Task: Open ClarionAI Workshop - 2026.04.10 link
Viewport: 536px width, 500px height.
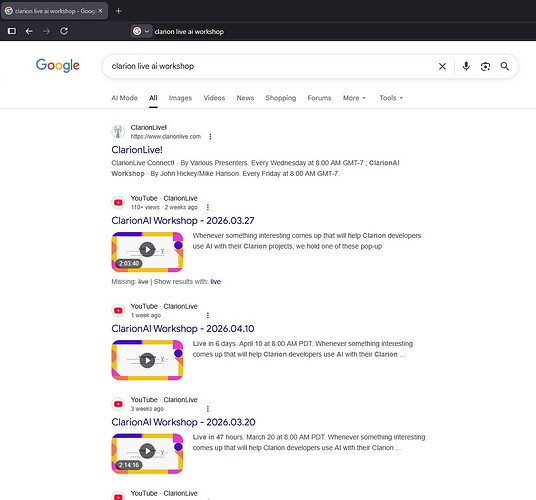Action: [x=183, y=328]
